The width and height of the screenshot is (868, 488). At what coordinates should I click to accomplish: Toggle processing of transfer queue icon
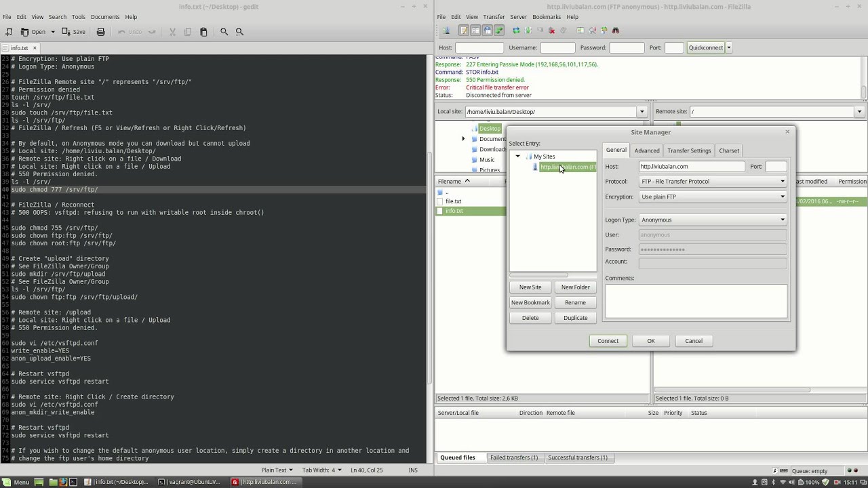click(x=528, y=30)
